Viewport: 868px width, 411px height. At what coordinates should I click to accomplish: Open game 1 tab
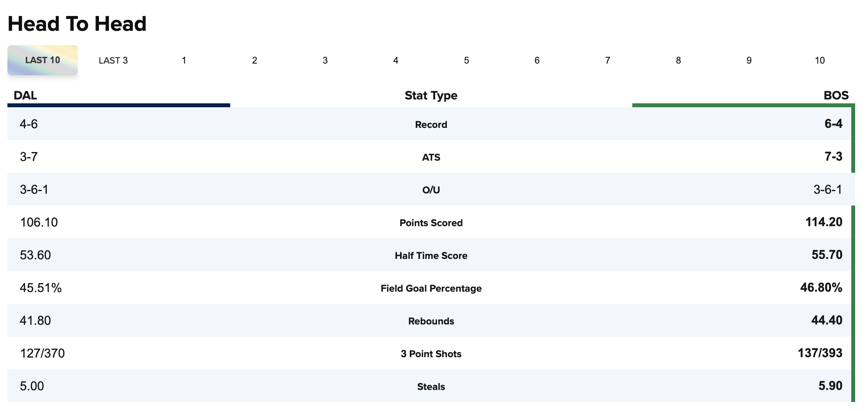(x=184, y=60)
